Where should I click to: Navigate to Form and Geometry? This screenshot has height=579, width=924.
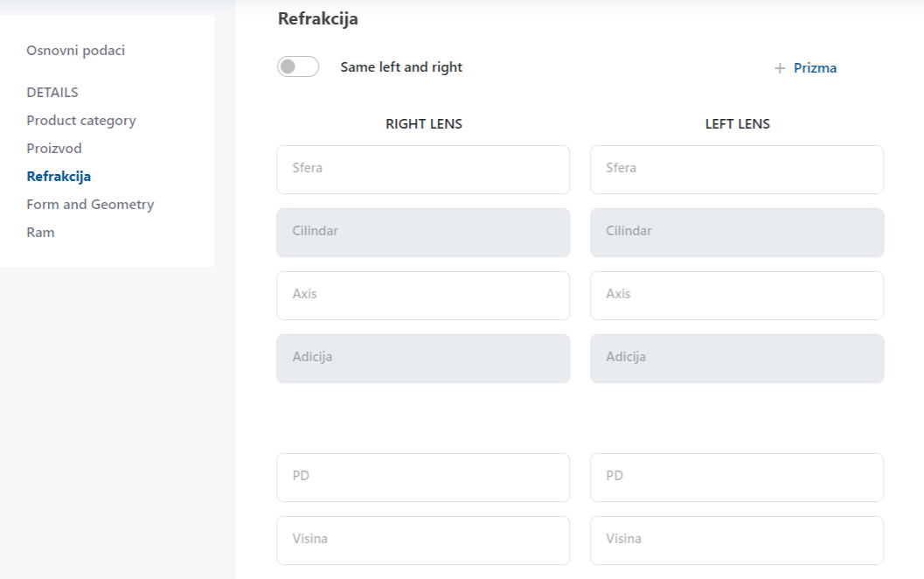[x=90, y=205]
